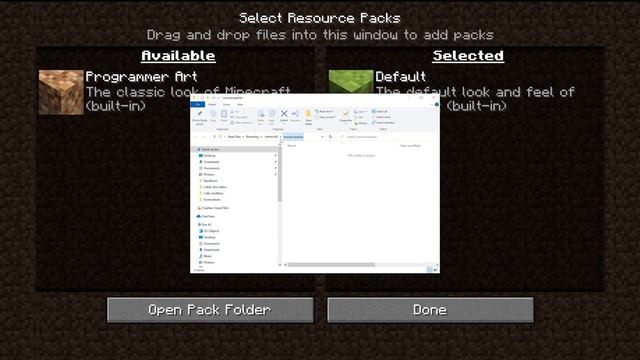Click Invert selection in Explorer ribbon
Viewport: 640px width, 360px height.
click(x=384, y=122)
